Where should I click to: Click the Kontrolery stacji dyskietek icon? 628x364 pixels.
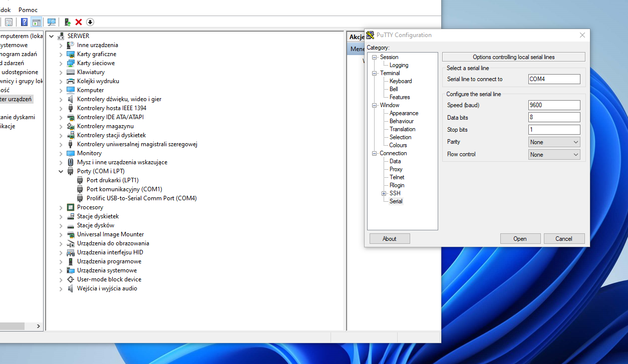(71, 135)
